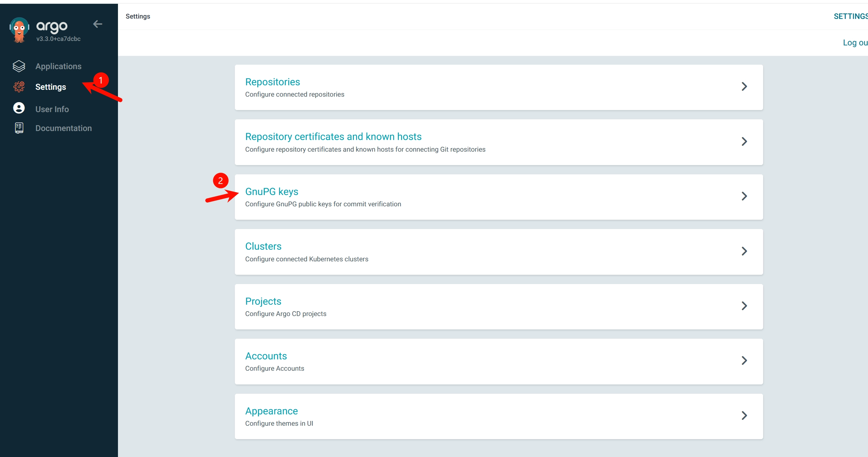Open Documentation from the sidebar menu
The width and height of the screenshot is (868, 457).
[x=64, y=128]
